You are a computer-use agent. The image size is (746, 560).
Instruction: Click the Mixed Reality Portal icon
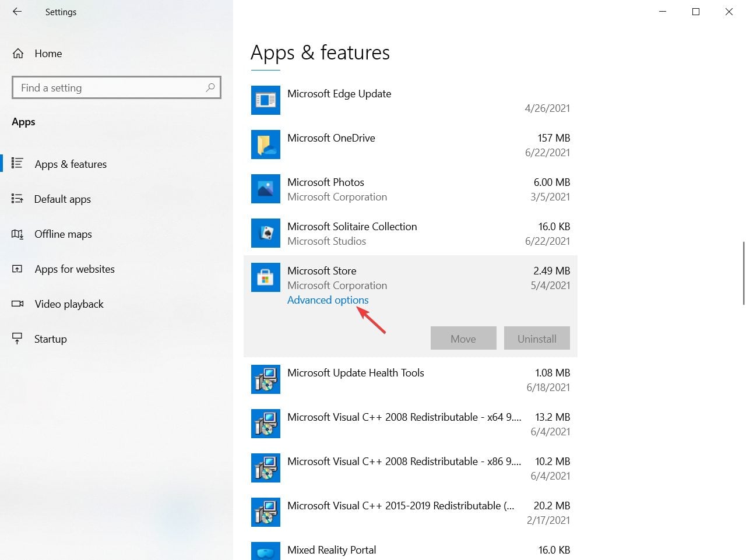pyautogui.click(x=265, y=550)
